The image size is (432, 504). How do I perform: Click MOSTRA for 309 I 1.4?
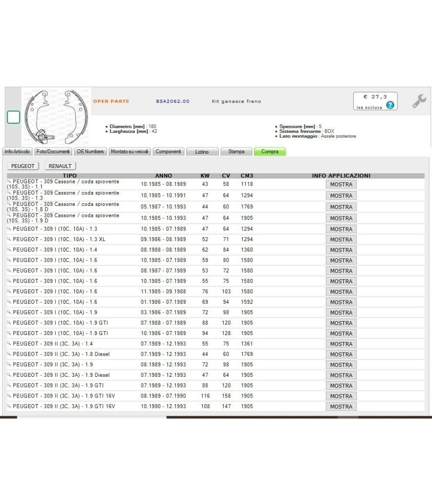pos(341,250)
